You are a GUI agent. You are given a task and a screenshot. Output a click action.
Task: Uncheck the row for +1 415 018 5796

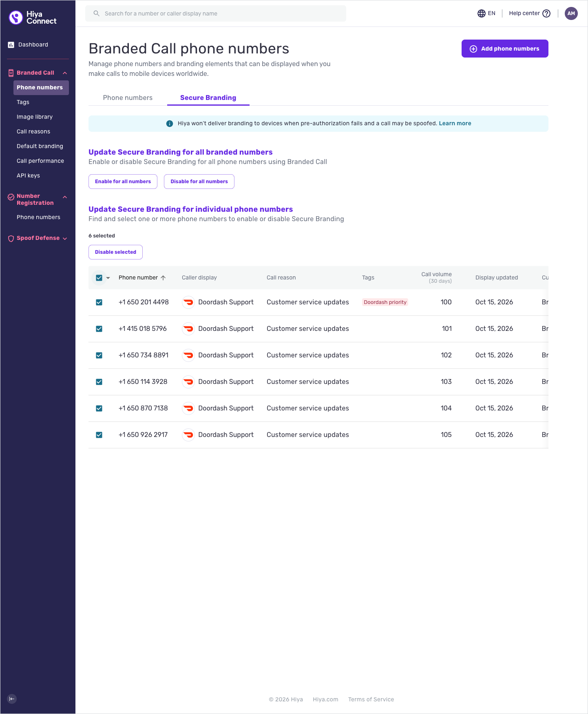[x=99, y=329]
